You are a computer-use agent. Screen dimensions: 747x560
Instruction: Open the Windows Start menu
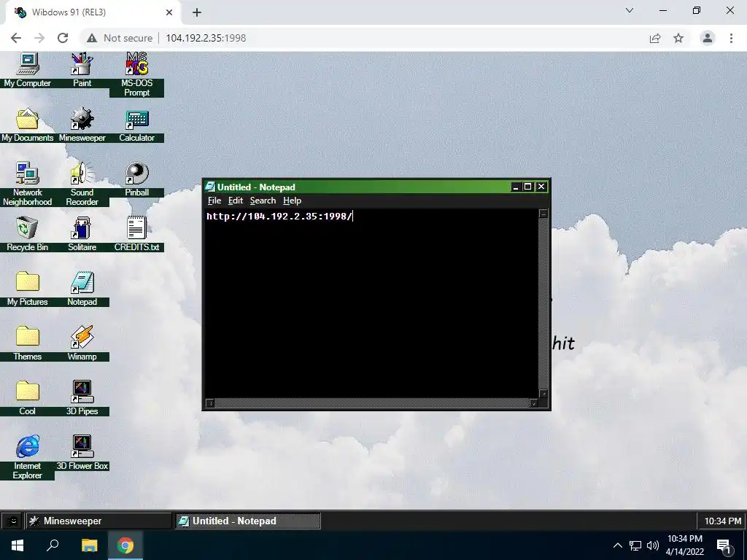(18, 545)
